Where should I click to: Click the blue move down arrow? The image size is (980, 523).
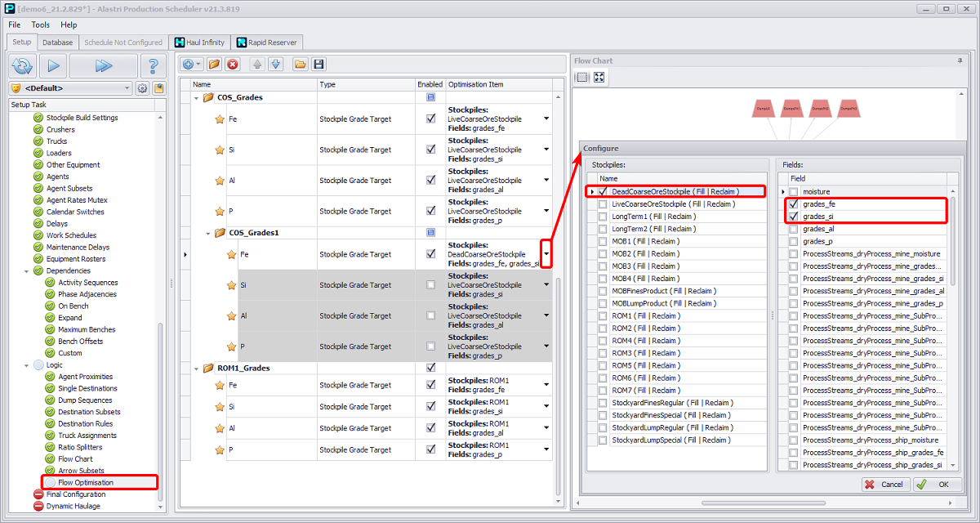275,64
